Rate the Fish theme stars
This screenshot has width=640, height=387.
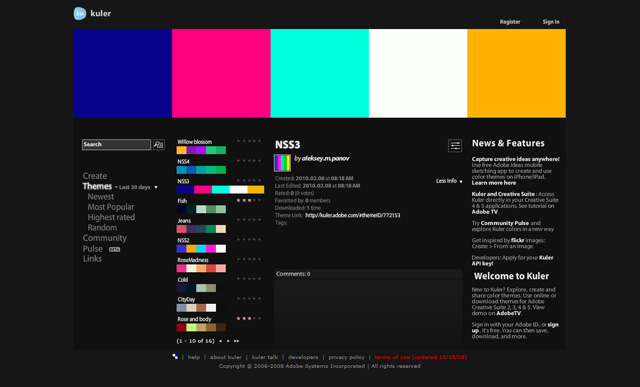(x=249, y=200)
